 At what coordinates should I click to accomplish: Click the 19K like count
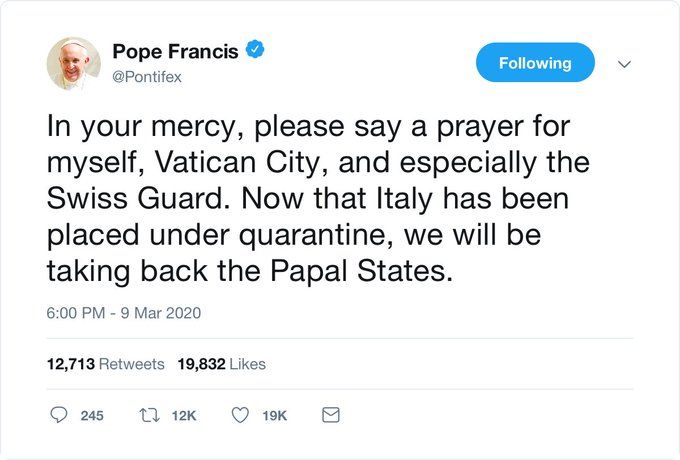[275, 415]
